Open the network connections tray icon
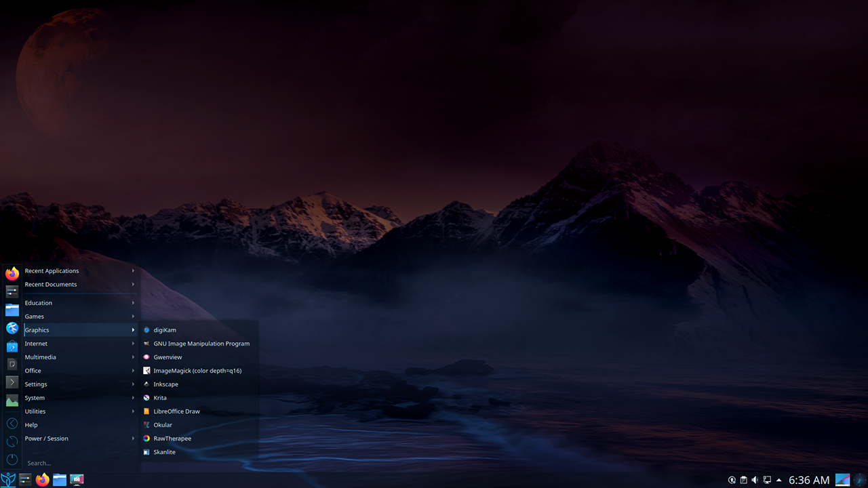 point(767,480)
